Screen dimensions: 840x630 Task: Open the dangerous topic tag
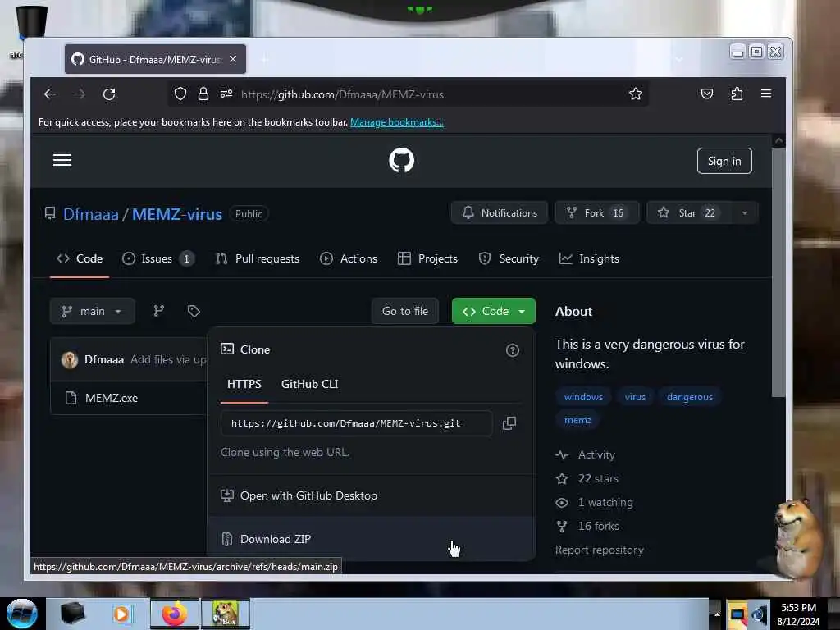[x=689, y=397]
